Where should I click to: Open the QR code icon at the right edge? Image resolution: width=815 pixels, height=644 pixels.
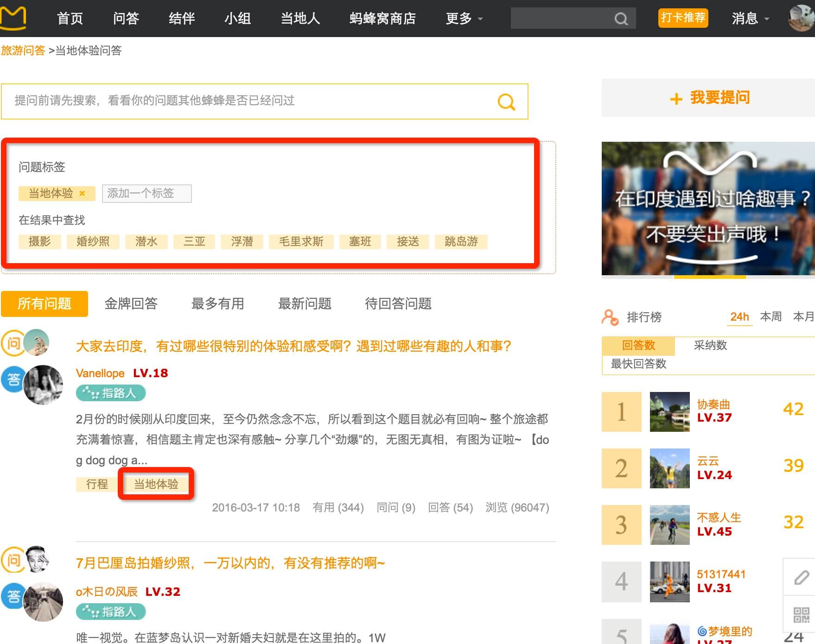pyautogui.click(x=801, y=615)
